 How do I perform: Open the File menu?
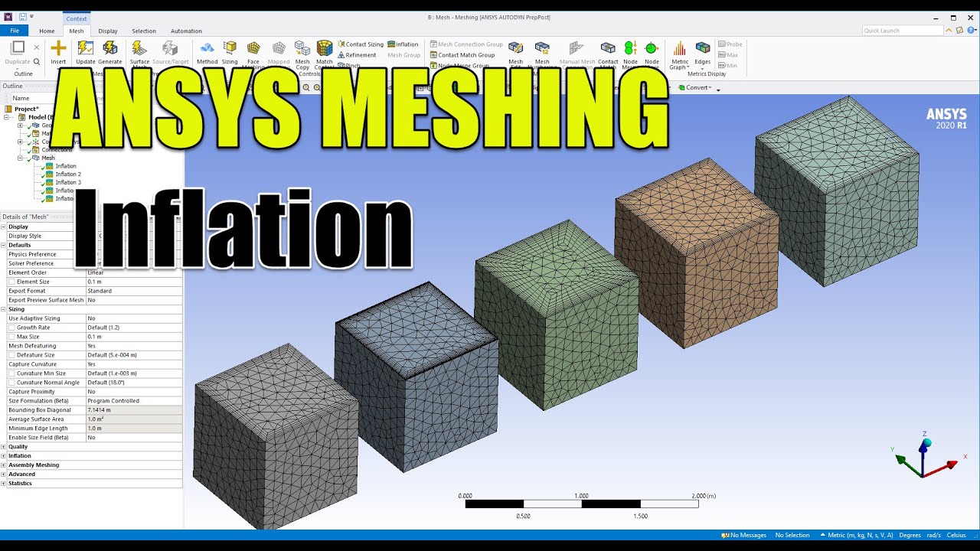point(14,31)
